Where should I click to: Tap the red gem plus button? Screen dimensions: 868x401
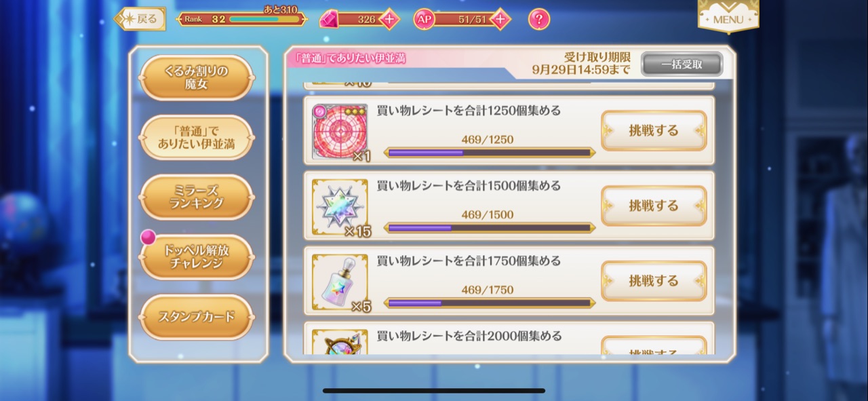pyautogui.click(x=389, y=19)
